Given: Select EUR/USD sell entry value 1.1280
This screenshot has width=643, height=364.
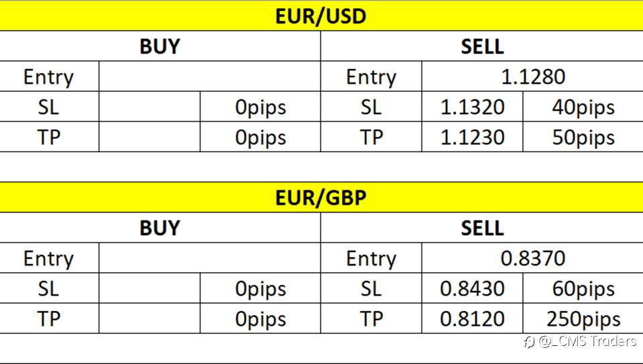Looking at the screenshot, I should [x=532, y=76].
